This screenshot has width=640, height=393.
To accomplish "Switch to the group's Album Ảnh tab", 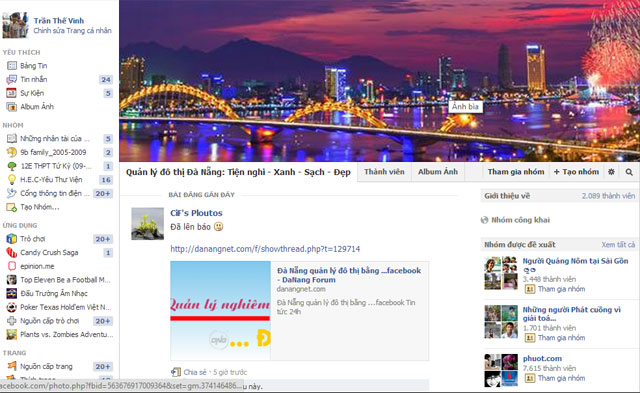I will pos(438,172).
